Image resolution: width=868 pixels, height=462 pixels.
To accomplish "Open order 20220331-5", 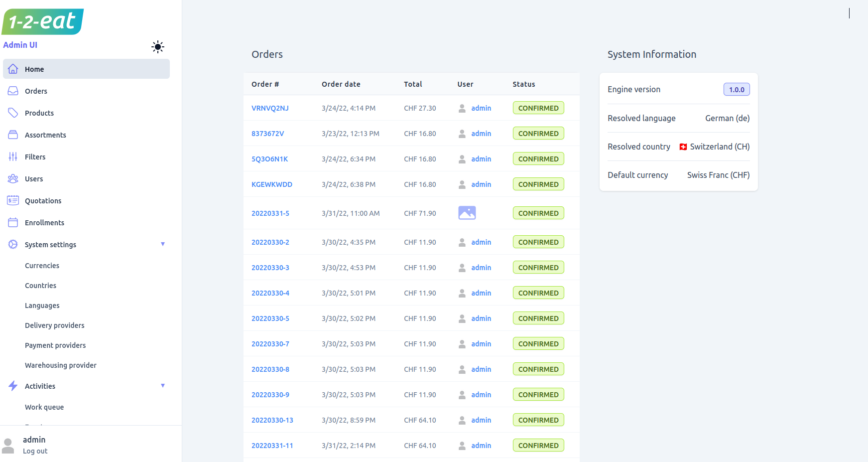I will [x=270, y=213].
